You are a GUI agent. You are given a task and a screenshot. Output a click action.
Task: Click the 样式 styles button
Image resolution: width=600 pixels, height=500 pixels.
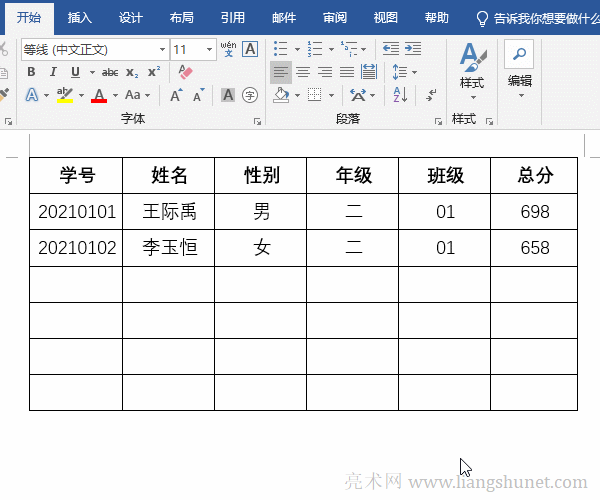tap(472, 70)
